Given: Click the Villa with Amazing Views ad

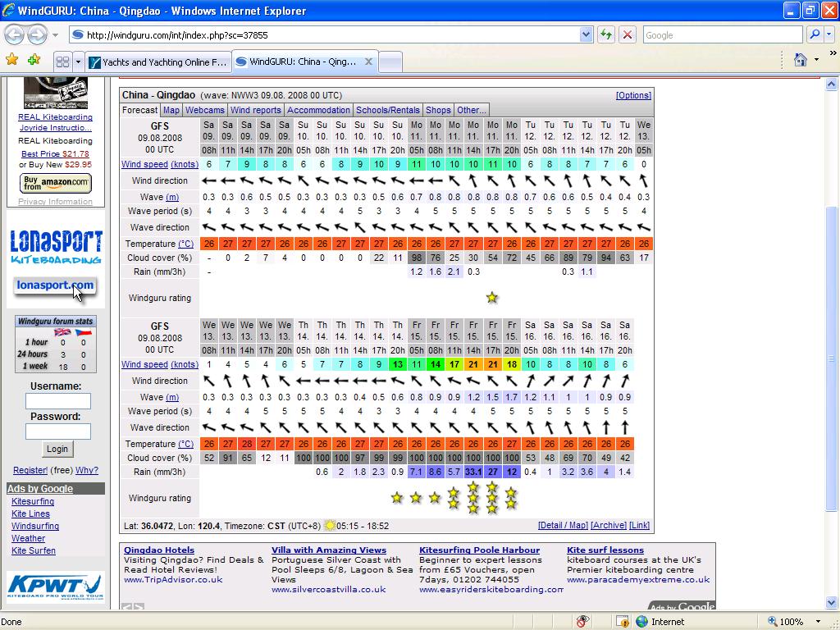Looking at the screenshot, I should [x=329, y=550].
